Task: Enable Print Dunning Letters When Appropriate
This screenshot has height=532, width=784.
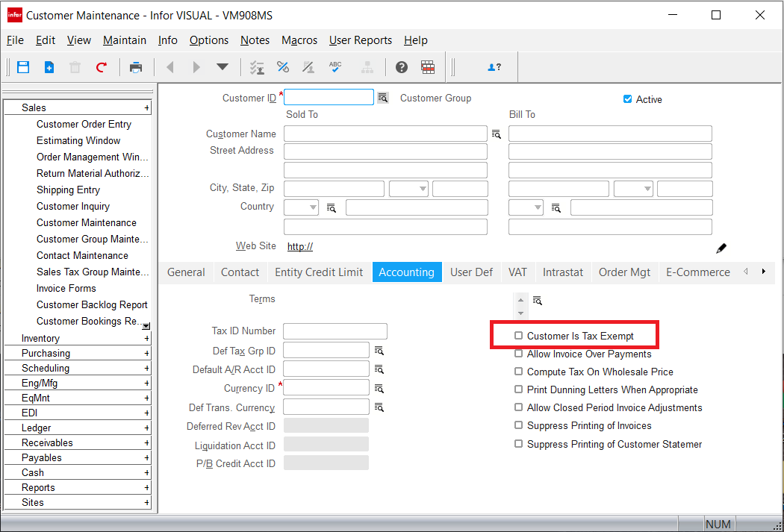Action: [518, 389]
